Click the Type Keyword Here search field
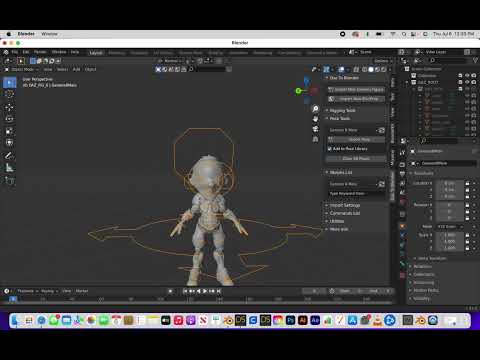Viewport: 480px width, 360px height. click(356, 193)
